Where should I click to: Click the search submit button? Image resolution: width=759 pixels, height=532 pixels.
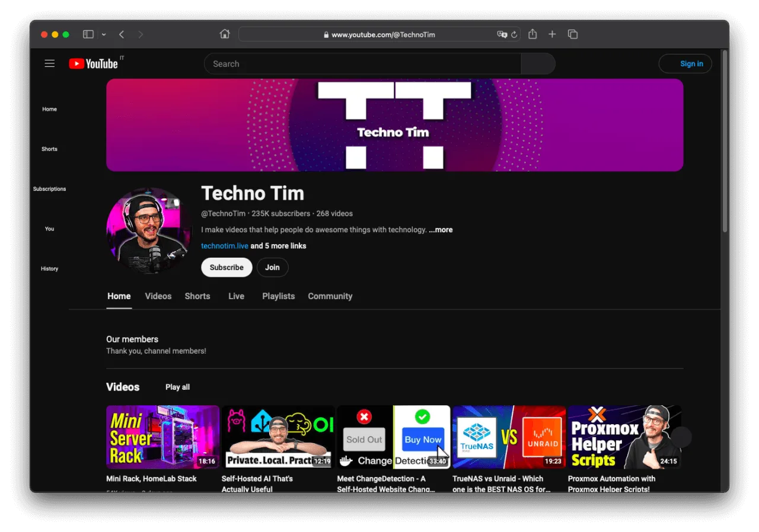coord(538,64)
